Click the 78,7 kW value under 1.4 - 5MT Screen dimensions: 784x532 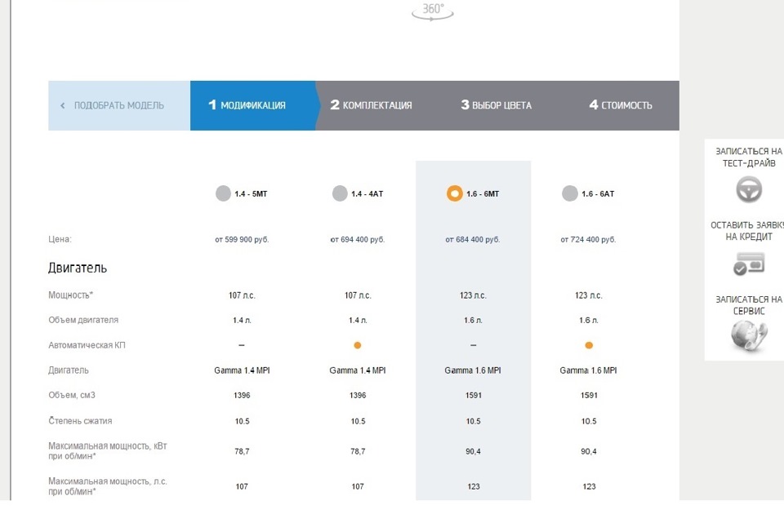pyautogui.click(x=242, y=451)
